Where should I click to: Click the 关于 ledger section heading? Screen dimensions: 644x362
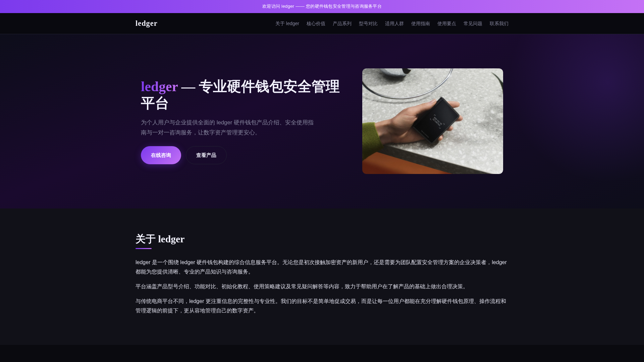(160, 239)
